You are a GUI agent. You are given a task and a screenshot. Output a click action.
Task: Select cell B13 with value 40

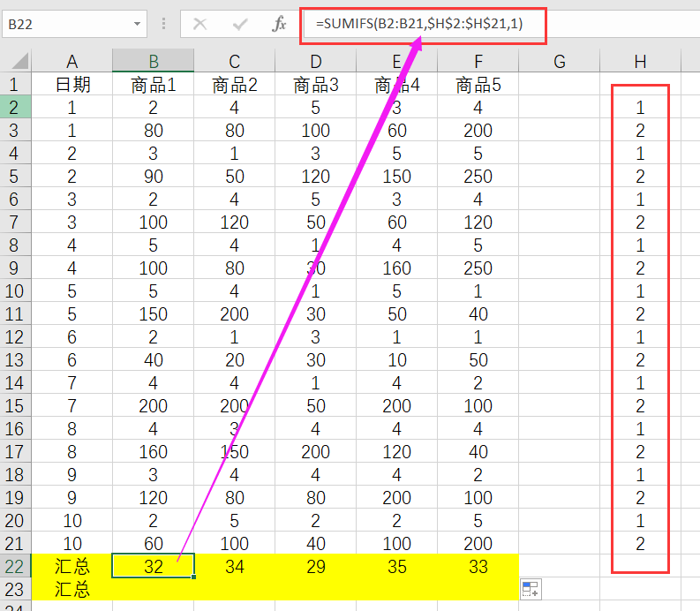point(153,359)
